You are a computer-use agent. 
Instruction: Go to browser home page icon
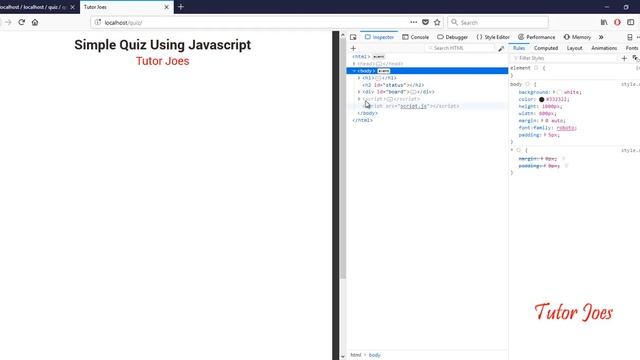point(35,22)
